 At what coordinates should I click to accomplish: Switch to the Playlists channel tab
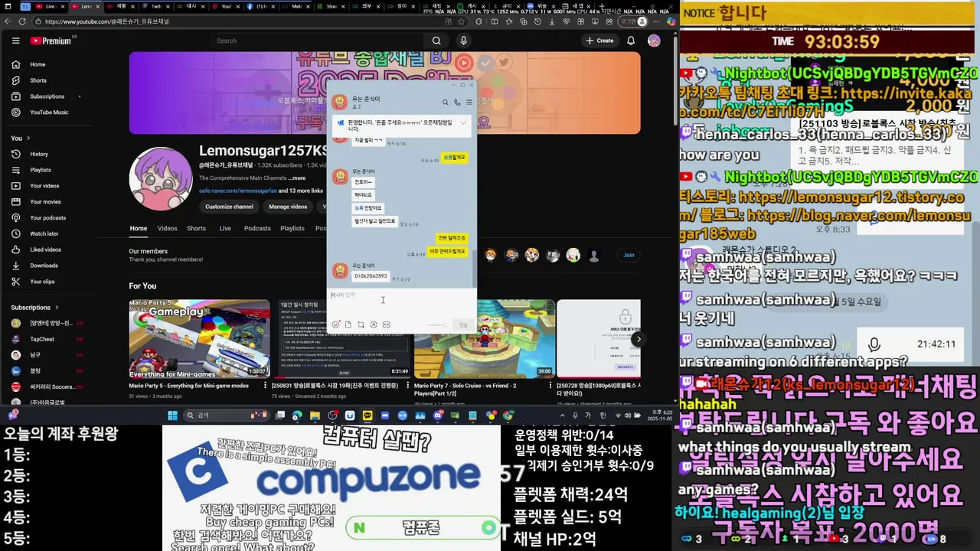pos(292,228)
